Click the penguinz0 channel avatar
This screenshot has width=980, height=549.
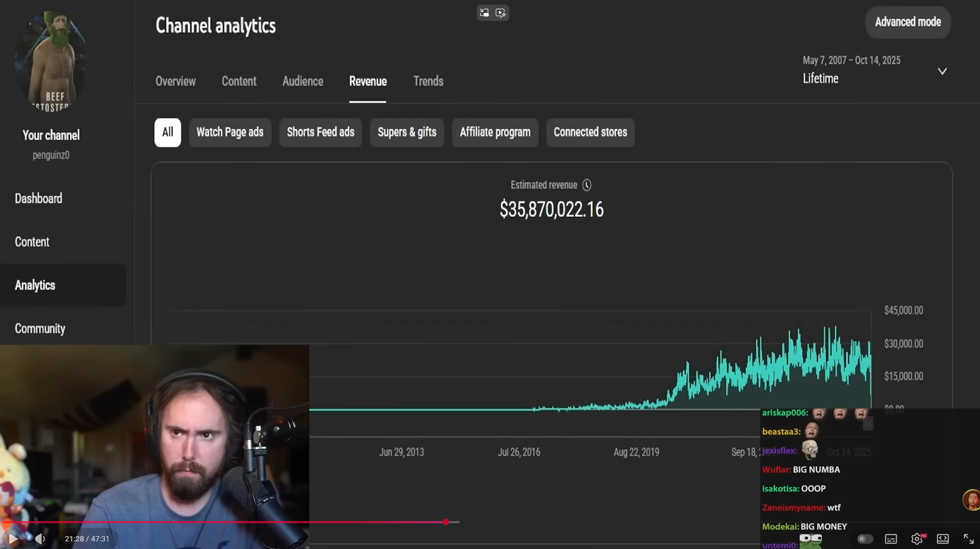click(51, 61)
